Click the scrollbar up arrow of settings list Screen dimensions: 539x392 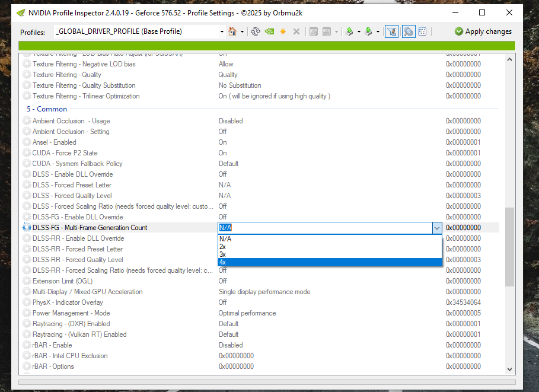coord(510,59)
